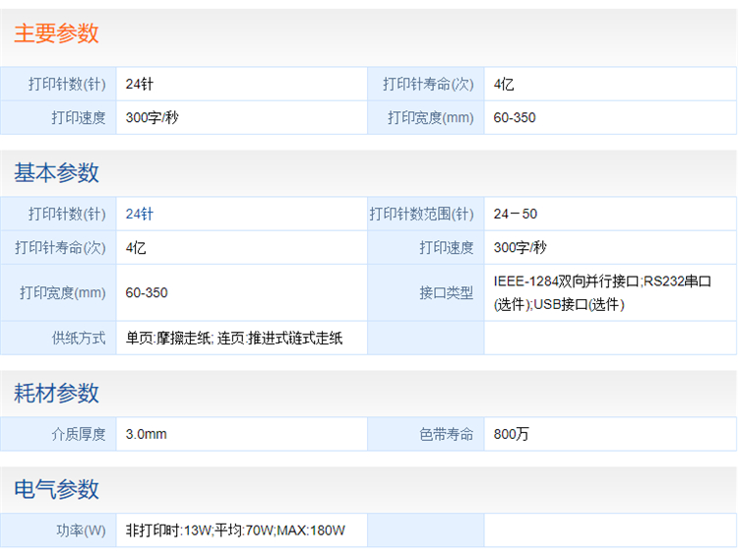738x560 pixels.
Task: Select the 60-350 value in 主要参数
Action: (515, 118)
